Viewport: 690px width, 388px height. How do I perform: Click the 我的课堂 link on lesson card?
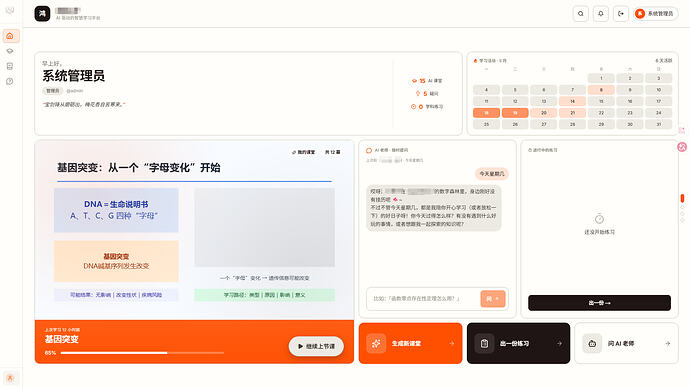coord(304,152)
